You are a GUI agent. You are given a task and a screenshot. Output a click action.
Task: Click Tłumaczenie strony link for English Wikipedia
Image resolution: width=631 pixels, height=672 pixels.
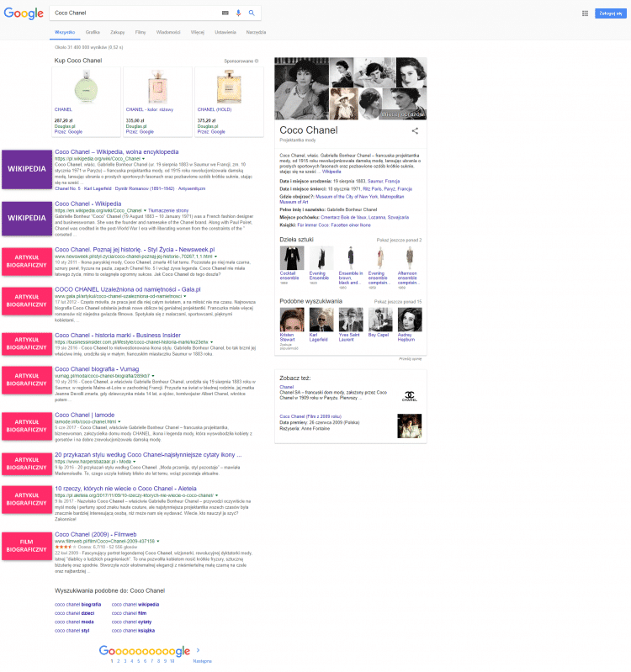pos(168,210)
